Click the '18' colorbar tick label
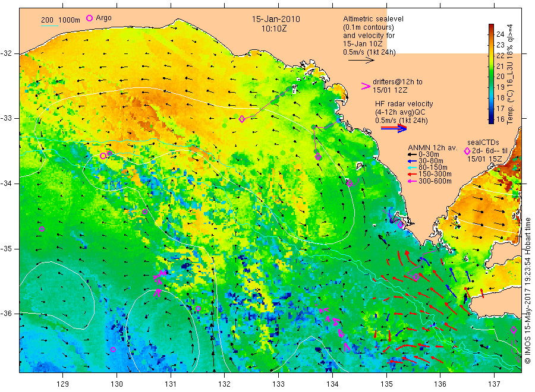Image resolution: width=535 pixels, height=392 pixels. point(500,98)
